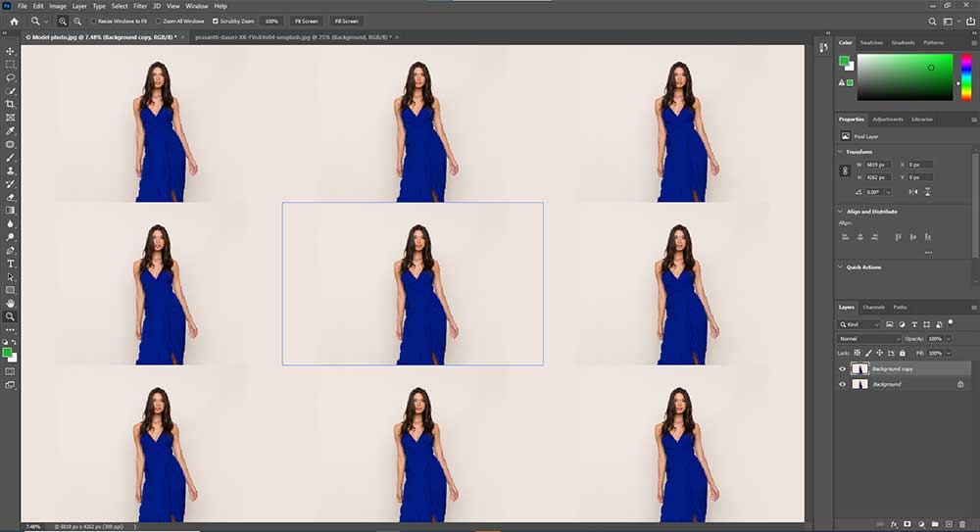Image resolution: width=980 pixels, height=532 pixels.
Task: Select the Horizontal Type tool
Action: click(x=10, y=264)
